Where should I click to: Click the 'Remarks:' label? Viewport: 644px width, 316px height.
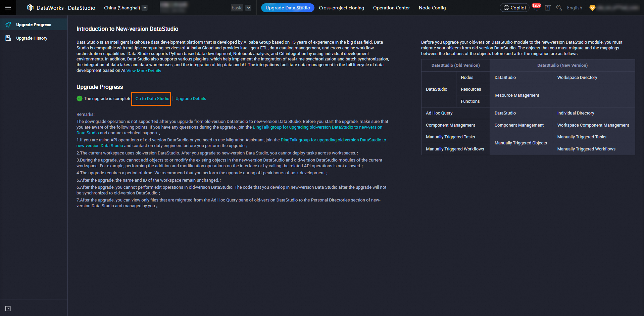[x=86, y=114]
